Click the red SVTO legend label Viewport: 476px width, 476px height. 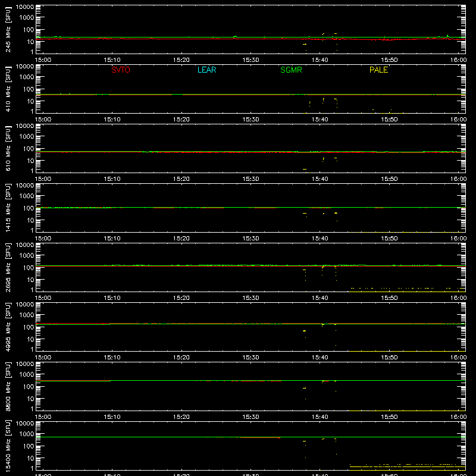(x=121, y=70)
